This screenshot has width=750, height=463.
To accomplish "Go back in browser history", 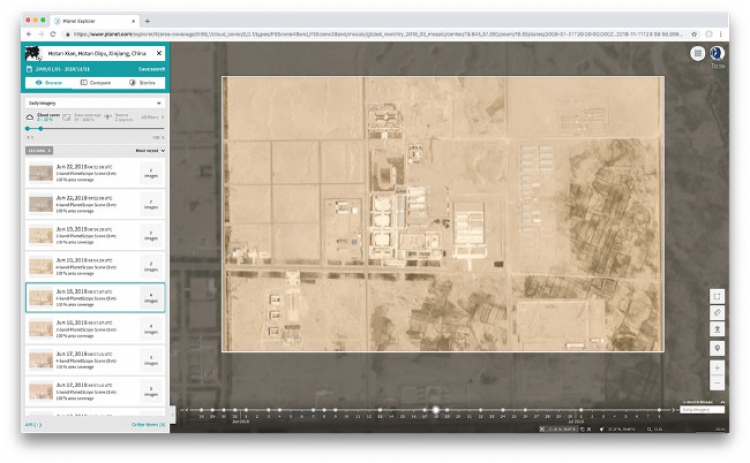I will [x=29, y=34].
